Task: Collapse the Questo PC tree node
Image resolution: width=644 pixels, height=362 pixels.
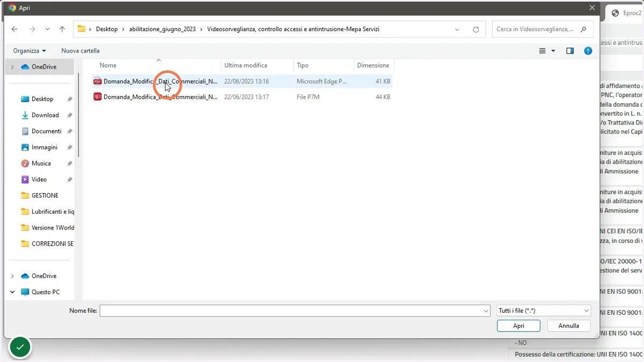Action: coord(12,292)
